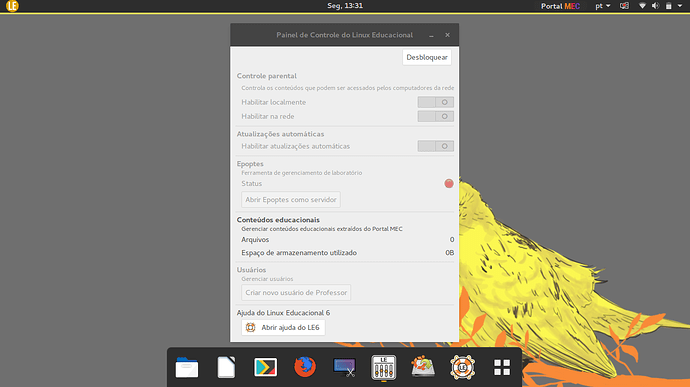Viewport: 690px width, 387px height.
Task: Click the Controle parental heading
Action: [x=267, y=76]
